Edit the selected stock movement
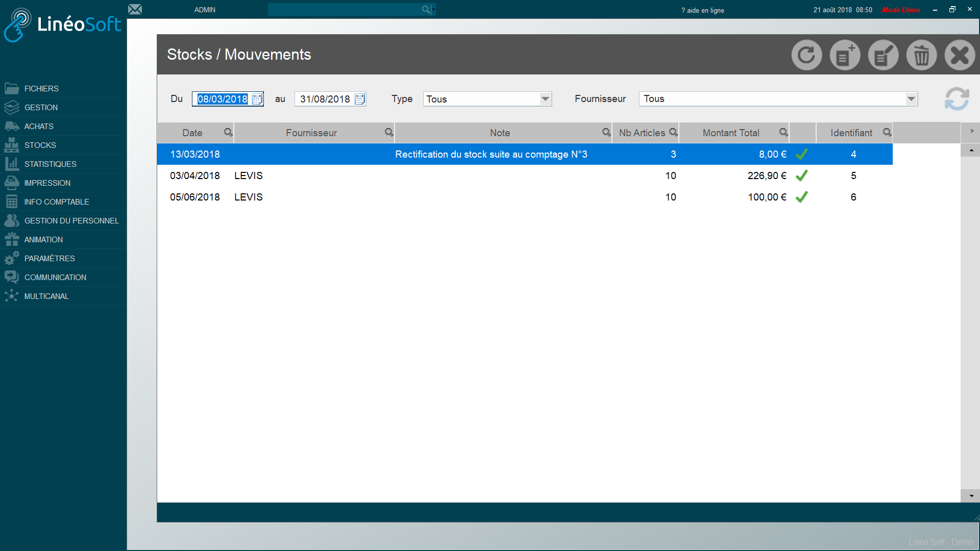 883,55
